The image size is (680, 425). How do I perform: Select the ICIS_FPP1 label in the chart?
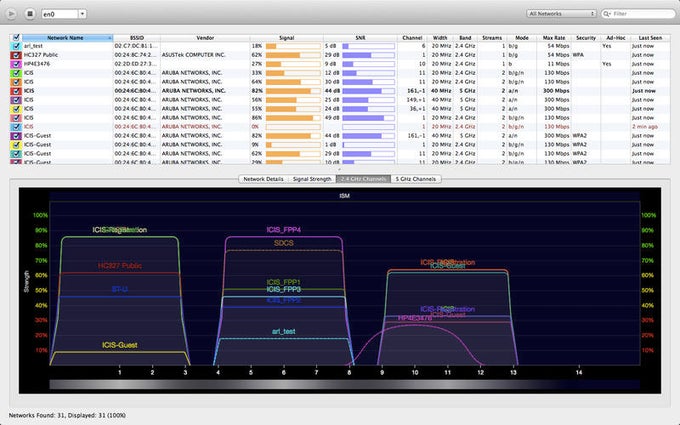click(x=284, y=282)
